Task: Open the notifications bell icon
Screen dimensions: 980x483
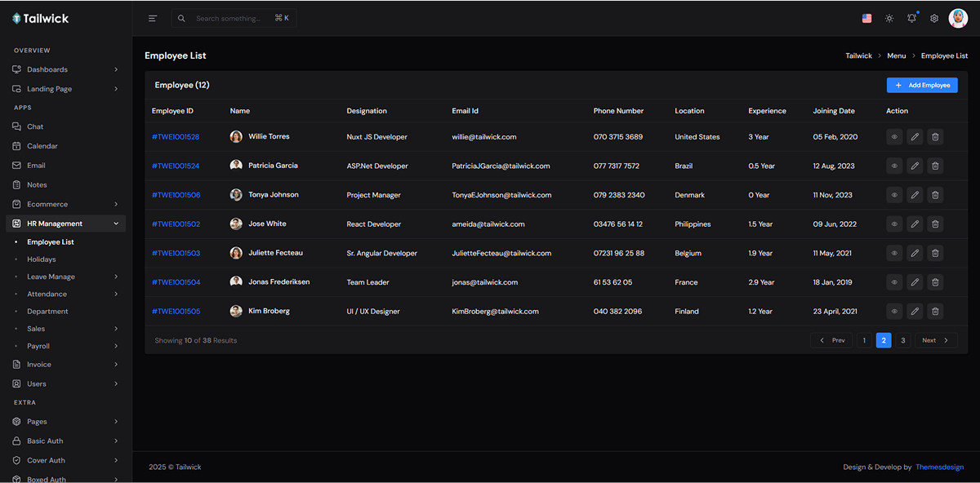Action: 911,18
